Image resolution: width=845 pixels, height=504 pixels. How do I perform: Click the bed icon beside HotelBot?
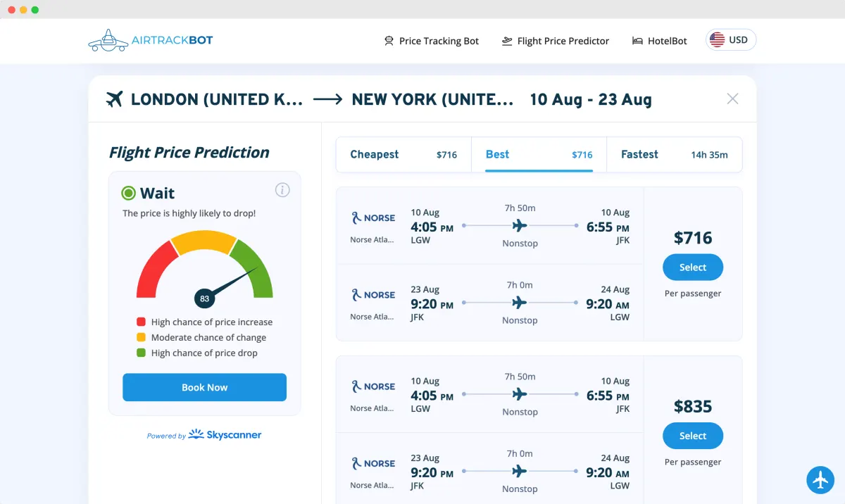click(x=637, y=41)
